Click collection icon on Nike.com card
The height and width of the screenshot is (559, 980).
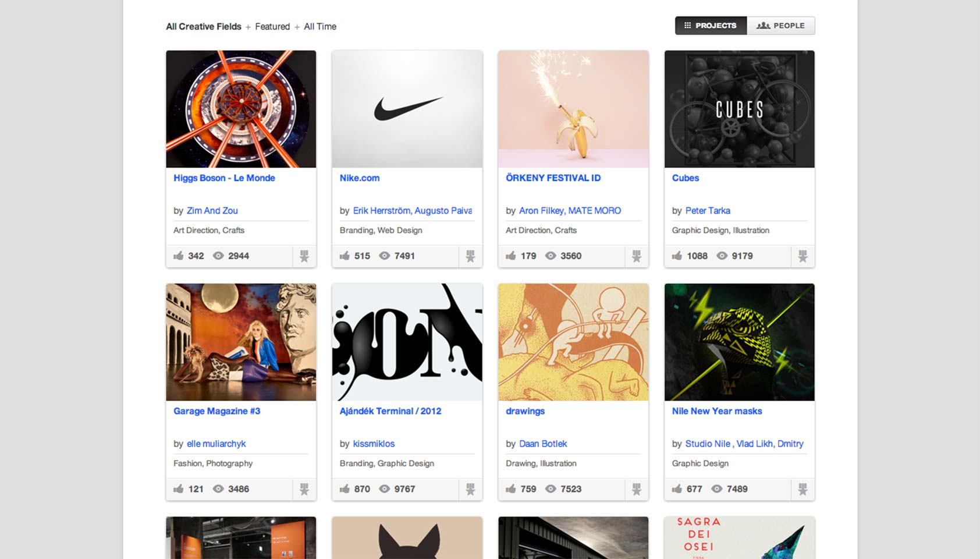tap(470, 256)
